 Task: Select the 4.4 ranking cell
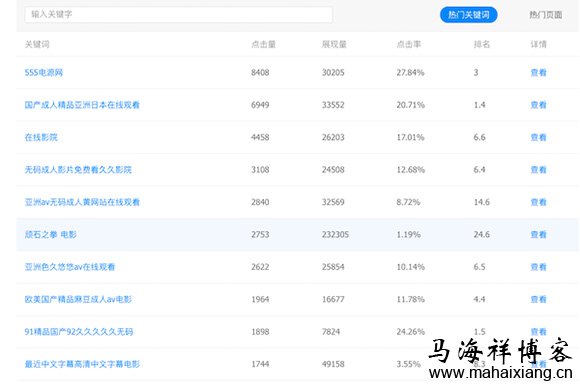pyautogui.click(x=479, y=299)
